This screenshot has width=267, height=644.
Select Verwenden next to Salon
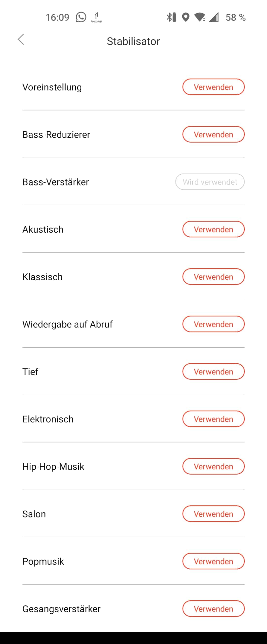213,514
